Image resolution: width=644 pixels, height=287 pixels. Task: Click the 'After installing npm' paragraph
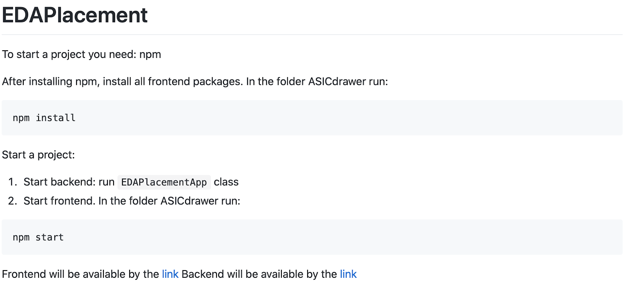195,82
